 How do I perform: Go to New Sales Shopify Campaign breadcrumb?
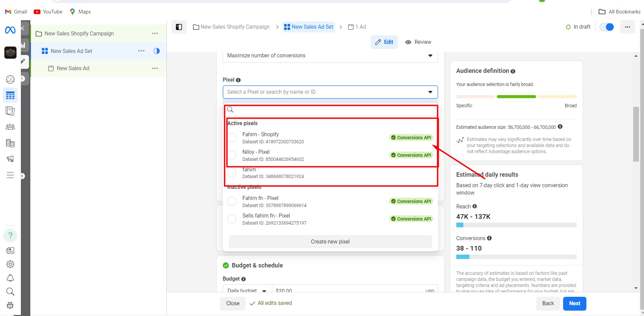(232, 27)
